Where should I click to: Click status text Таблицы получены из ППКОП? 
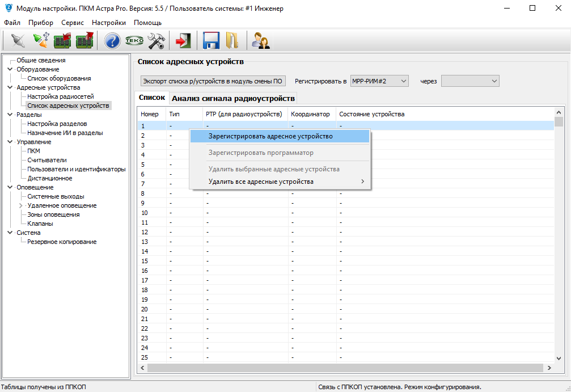(x=43, y=387)
